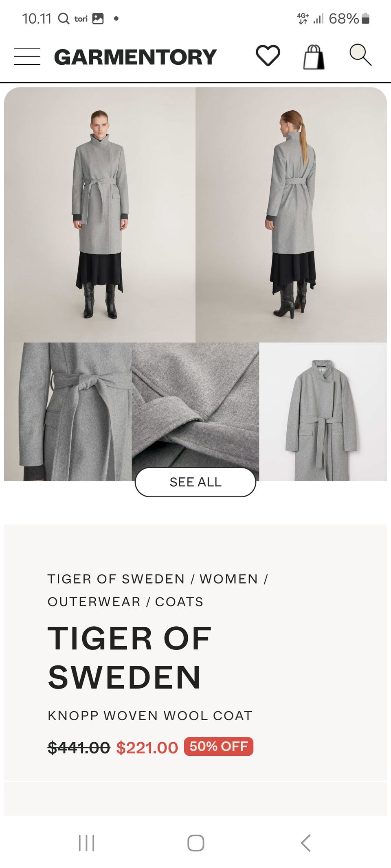Open the front-view model photo
This screenshot has width=391, height=868.
[100, 214]
